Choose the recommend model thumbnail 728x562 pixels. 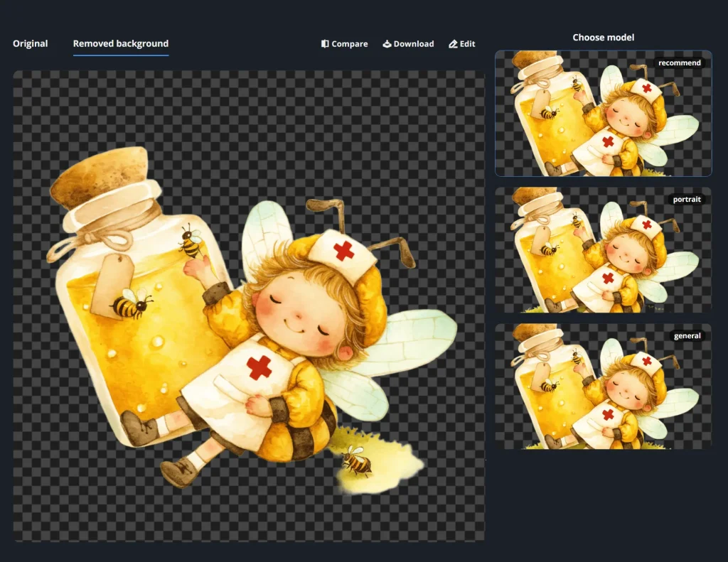coord(603,114)
